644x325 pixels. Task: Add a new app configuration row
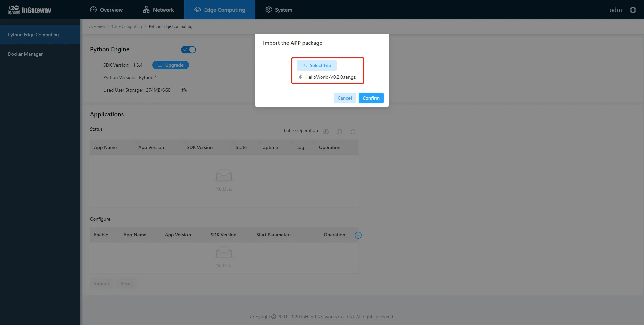tap(358, 235)
